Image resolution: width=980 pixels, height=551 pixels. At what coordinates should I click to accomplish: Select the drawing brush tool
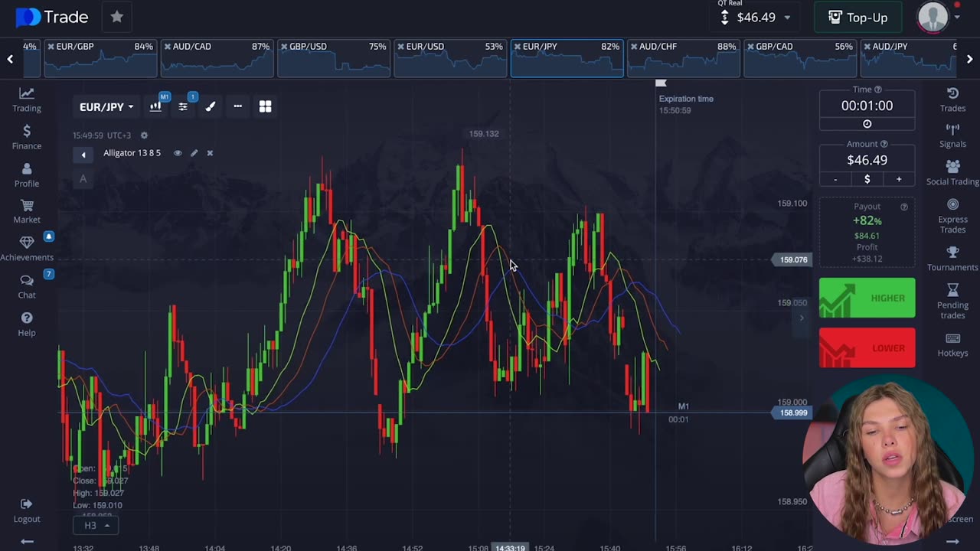tap(211, 106)
